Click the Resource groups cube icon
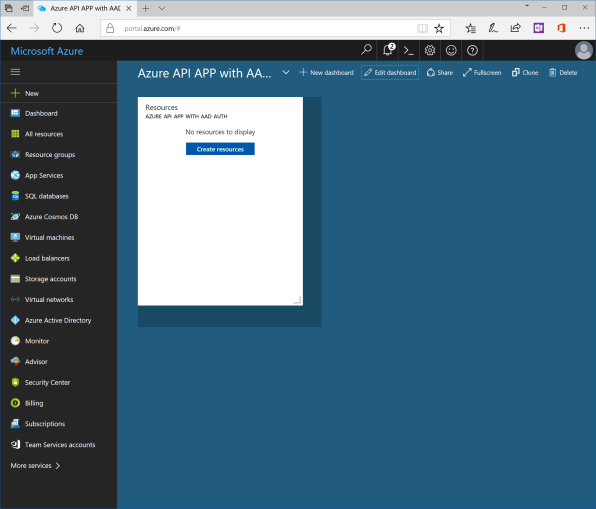596x509 pixels. point(15,154)
